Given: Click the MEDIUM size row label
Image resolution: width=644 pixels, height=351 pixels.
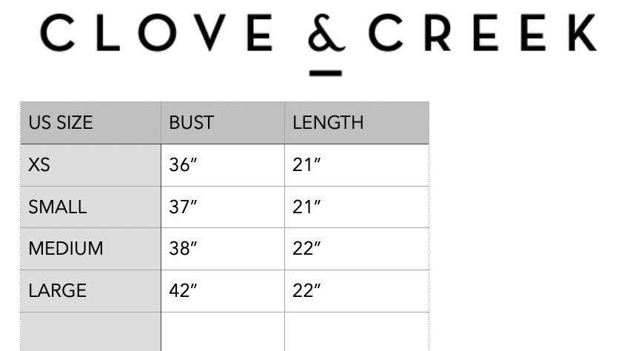Looking at the screenshot, I should [66, 249].
